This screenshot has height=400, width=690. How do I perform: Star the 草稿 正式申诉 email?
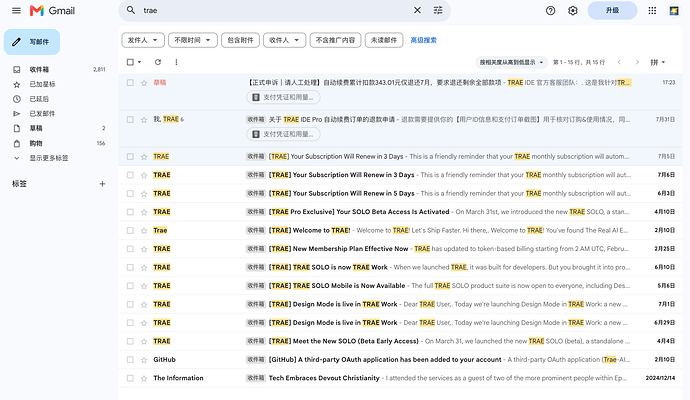[x=144, y=83]
